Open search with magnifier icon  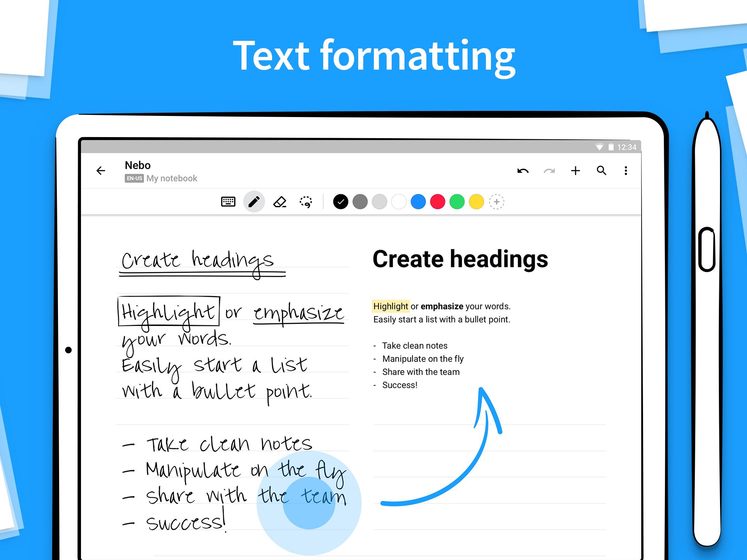point(601,171)
